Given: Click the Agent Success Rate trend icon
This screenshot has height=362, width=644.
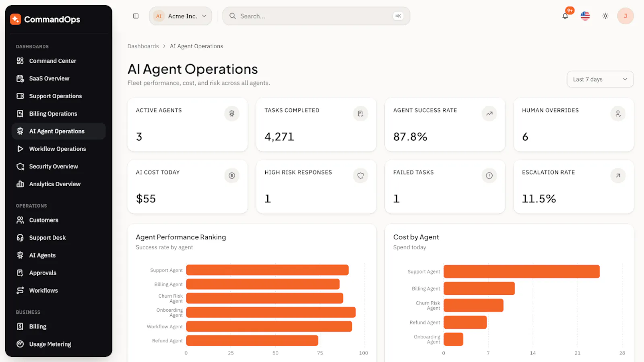Looking at the screenshot, I should click(489, 114).
